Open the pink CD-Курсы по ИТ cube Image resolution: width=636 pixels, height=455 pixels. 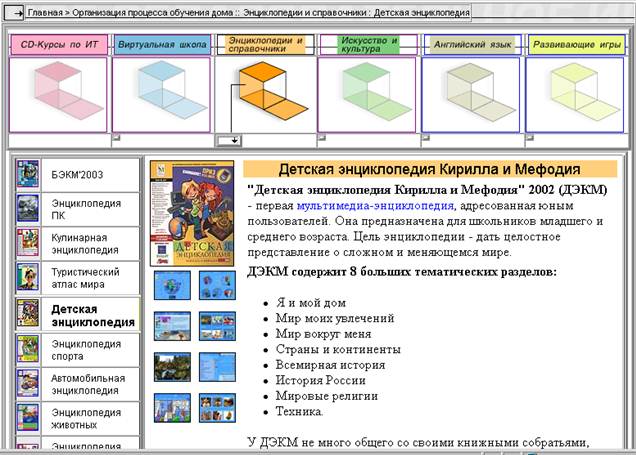(x=58, y=95)
